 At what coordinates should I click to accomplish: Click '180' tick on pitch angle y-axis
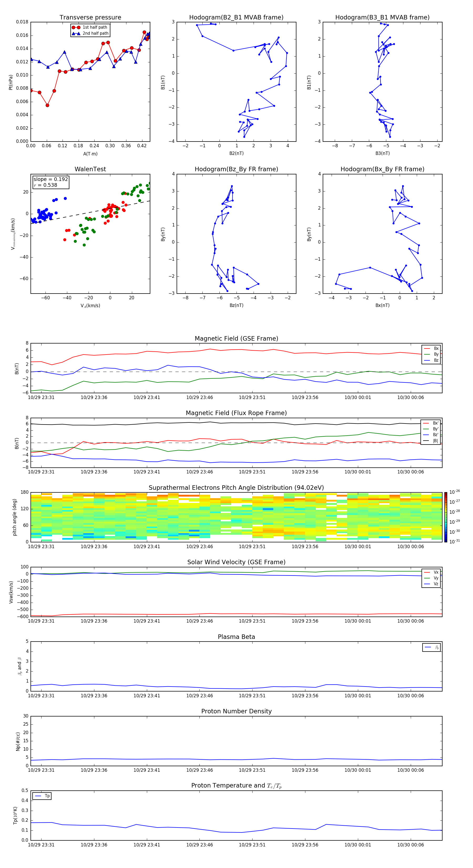click(x=25, y=492)
